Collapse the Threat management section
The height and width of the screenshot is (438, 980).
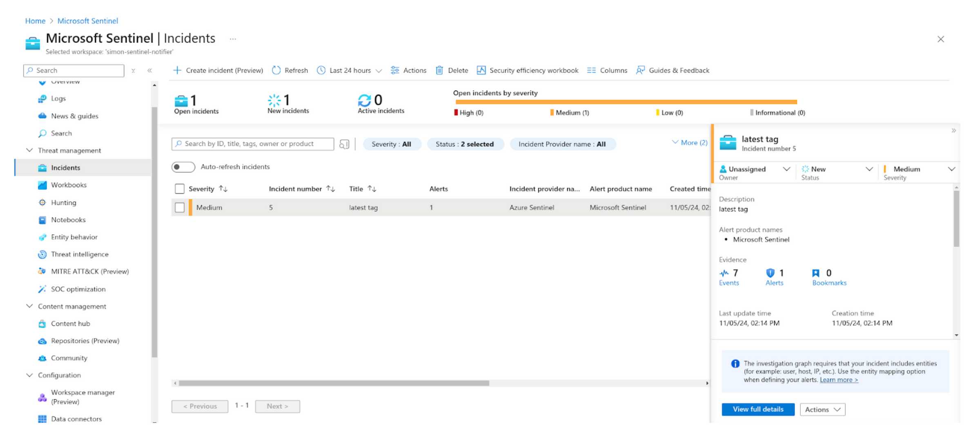pyautogui.click(x=29, y=150)
